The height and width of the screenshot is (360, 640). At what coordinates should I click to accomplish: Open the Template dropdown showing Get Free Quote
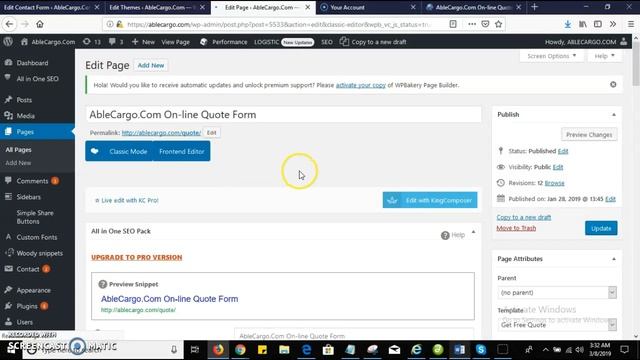[557, 325]
